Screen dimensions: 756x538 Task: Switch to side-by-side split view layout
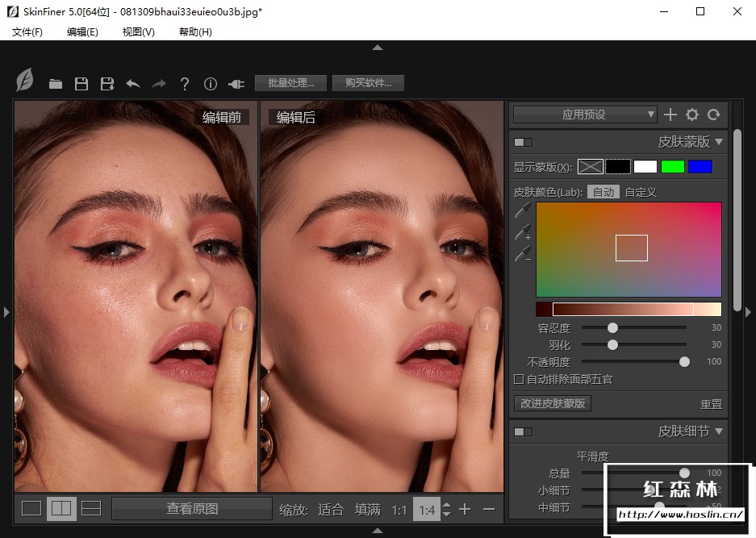point(61,508)
